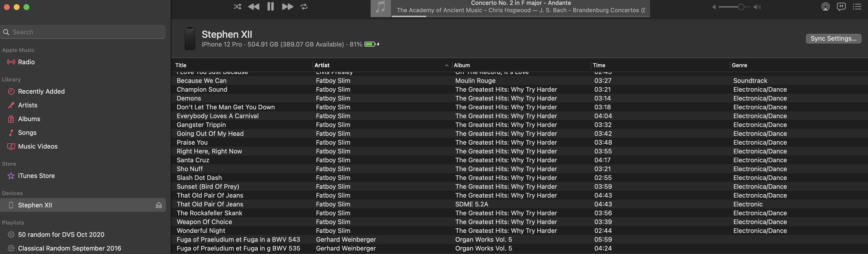Image resolution: width=868 pixels, height=254 pixels.
Task: Select Don't Let The Man Get You Down
Action: click(226, 107)
